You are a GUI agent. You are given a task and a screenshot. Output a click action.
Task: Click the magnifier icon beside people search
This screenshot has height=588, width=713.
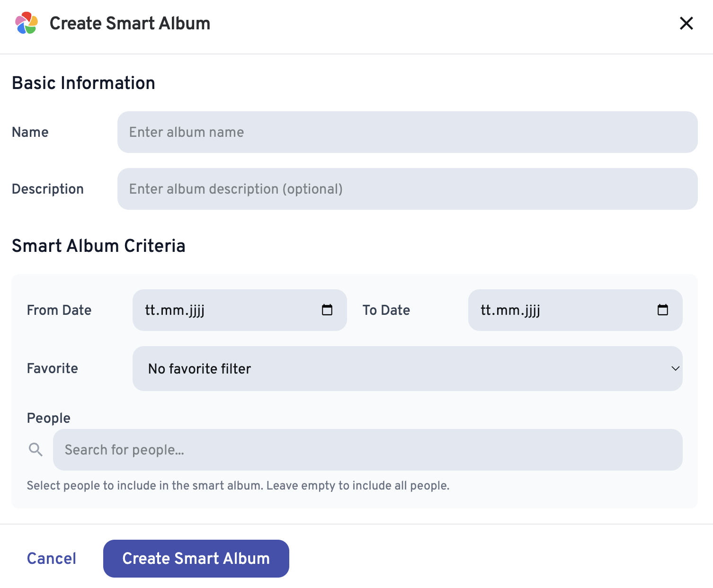click(x=36, y=450)
